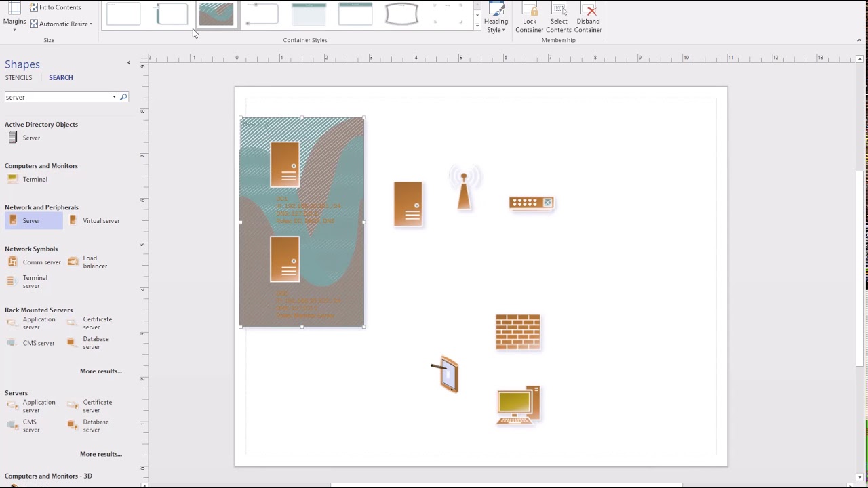Select the curved-edge container style thumbnail

click(401, 14)
